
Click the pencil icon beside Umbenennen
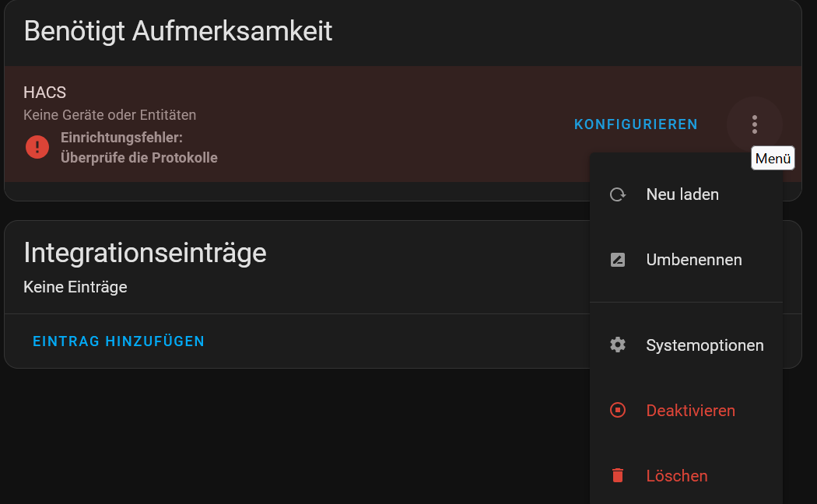pos(618,260)
